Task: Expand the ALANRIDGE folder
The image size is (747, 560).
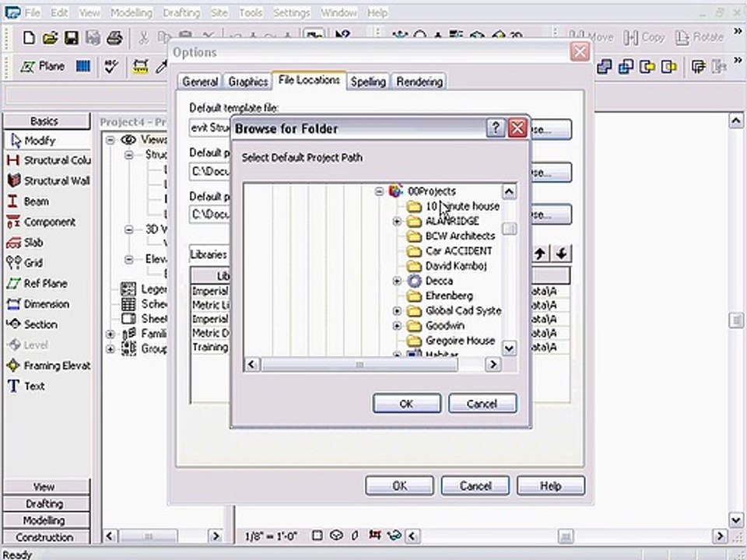Action: pos(397,222)
